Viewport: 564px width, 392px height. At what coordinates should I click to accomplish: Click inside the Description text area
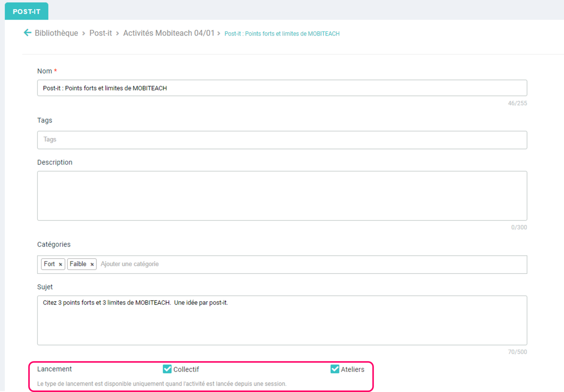coord(282,196)
